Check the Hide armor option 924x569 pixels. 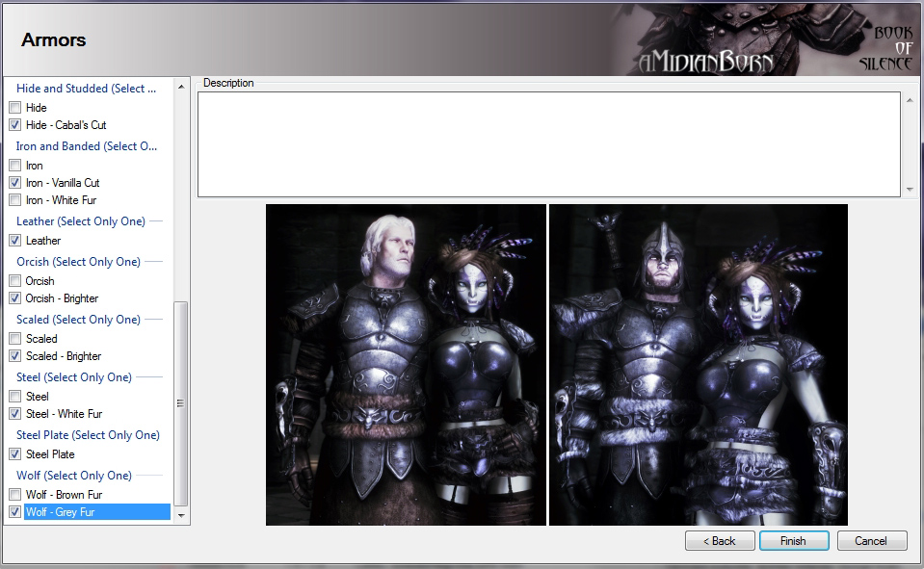pyautogui.click(x=15, y=108)
